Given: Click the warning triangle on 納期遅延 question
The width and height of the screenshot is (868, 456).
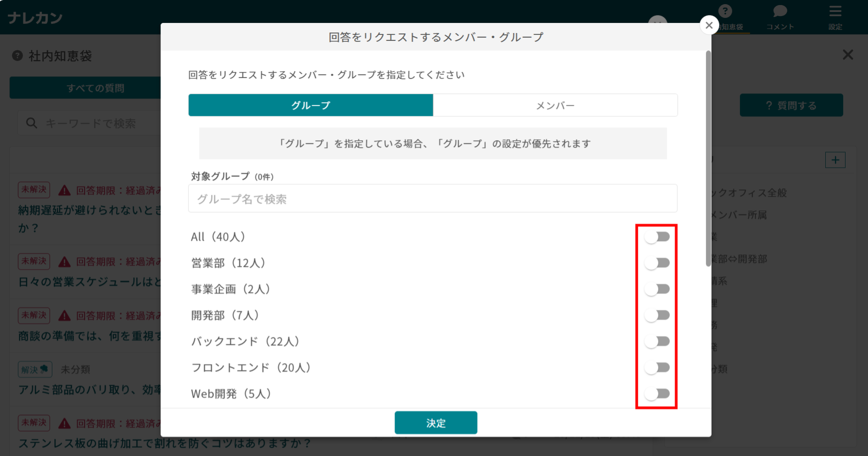Looking at the screenshot, I should tap(64, 190).
